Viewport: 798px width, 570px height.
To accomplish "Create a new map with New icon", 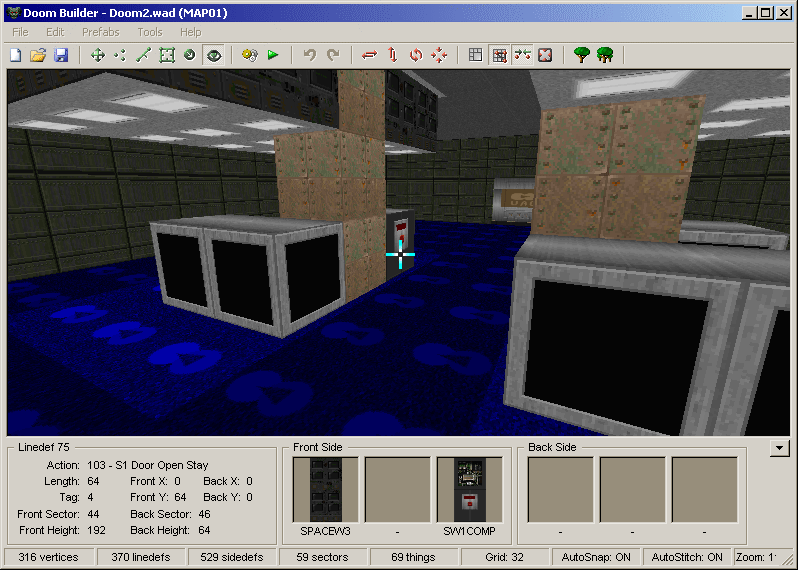I will (x=16, y=55).
